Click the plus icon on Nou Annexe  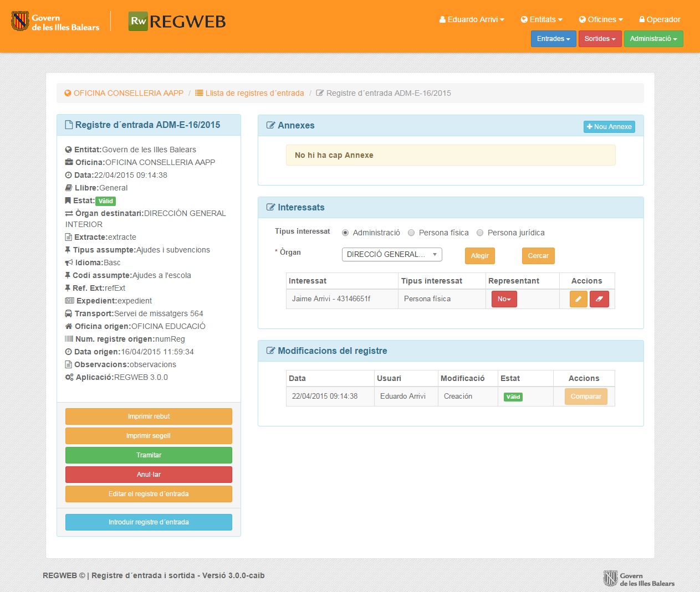(x=590, y=127)
